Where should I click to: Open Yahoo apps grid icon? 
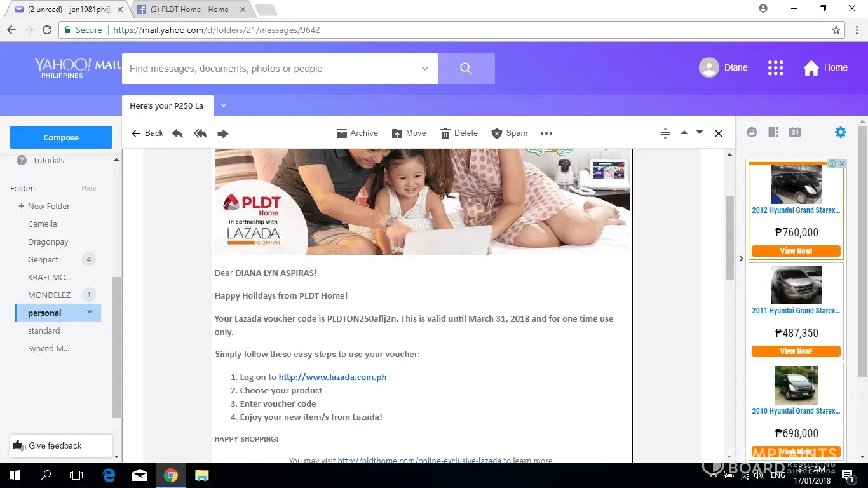[x=775, y=68]
